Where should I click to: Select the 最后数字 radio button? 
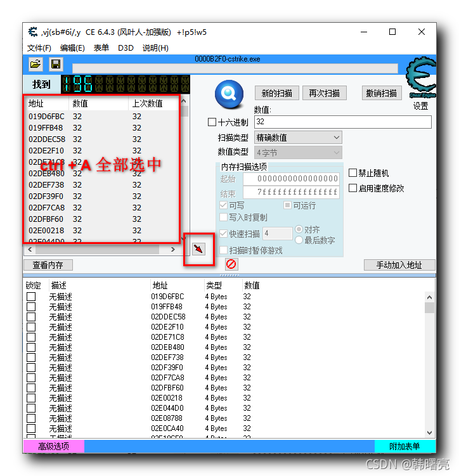[x=299, y=240]
